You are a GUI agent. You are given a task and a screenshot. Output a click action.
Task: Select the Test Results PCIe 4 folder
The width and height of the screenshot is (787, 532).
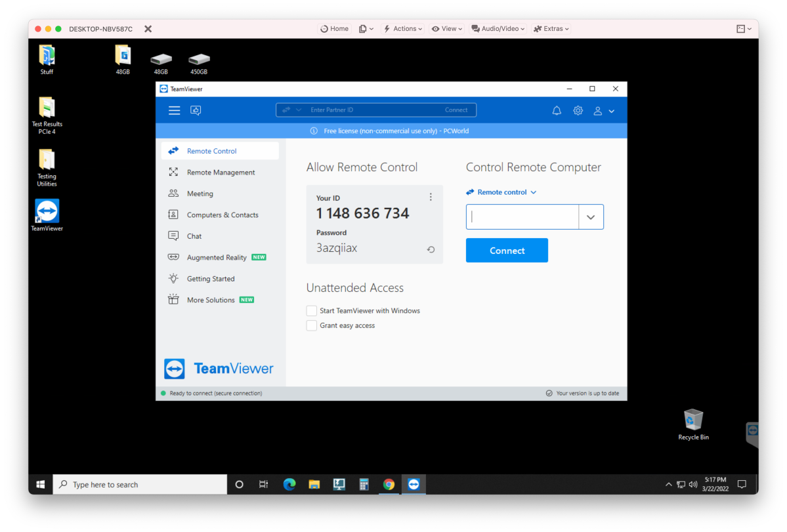point(47,116)
